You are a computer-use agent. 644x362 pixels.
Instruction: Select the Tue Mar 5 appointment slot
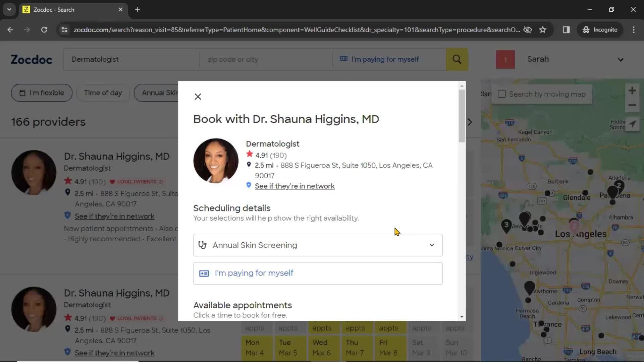290,348
